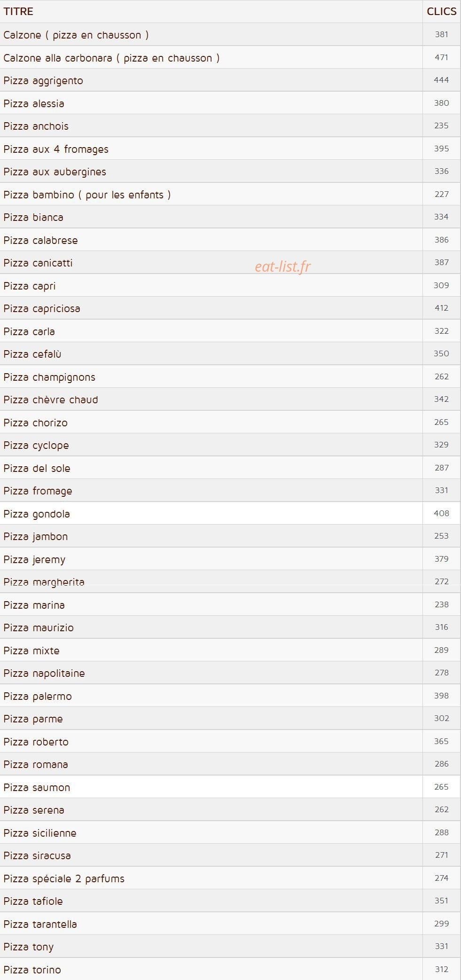Sort by the TITRE column header
The width and height of the screenshot is (461, 980).
pyautogui.click(x=18, y=11)
